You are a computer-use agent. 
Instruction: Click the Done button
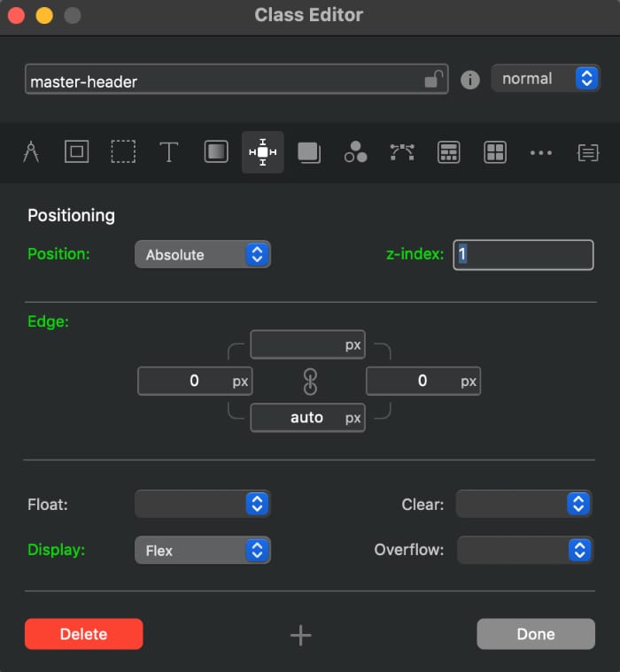coord(535,634)
